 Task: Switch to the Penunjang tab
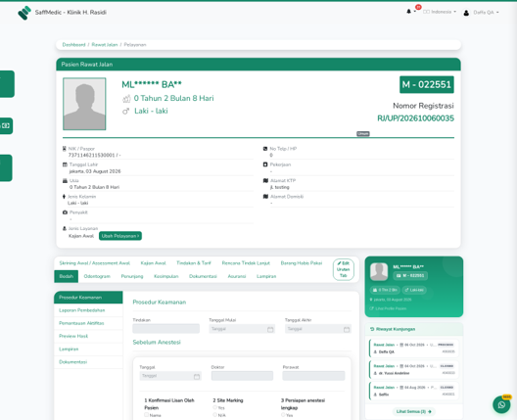(x=132, y=276)
